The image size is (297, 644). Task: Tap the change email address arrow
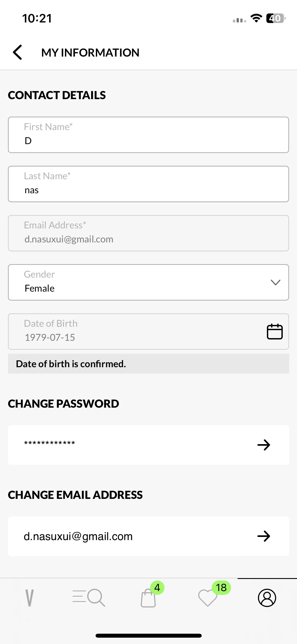[264, 536]
